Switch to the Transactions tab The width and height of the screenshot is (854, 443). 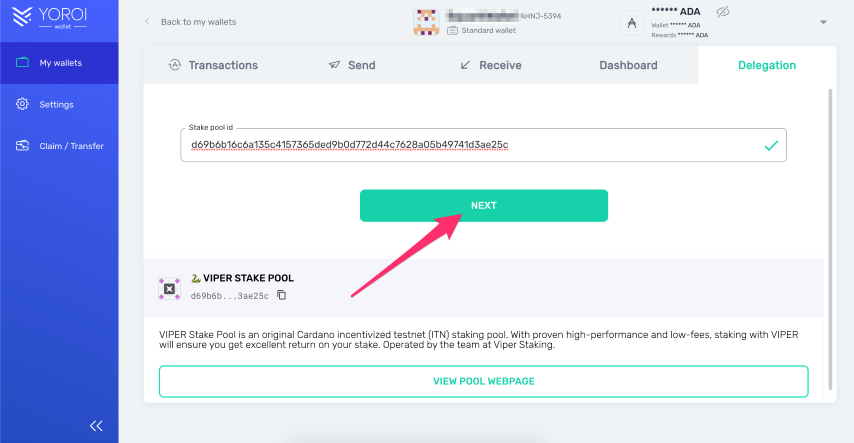(214, 65)
